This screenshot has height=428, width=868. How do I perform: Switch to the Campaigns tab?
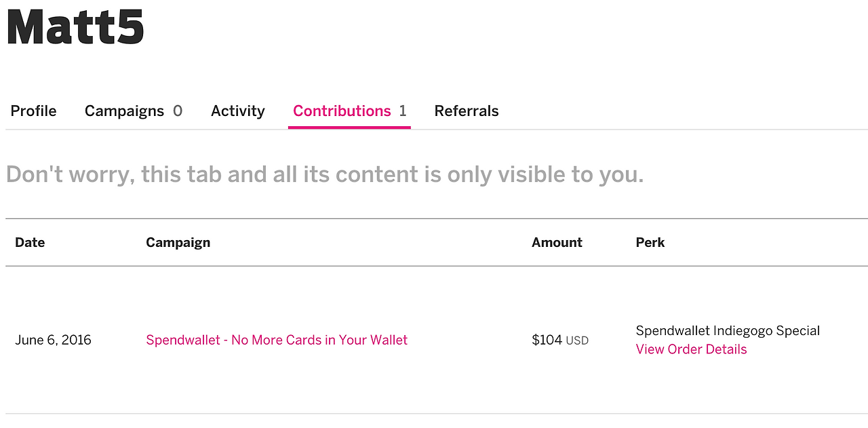point(124,111)
